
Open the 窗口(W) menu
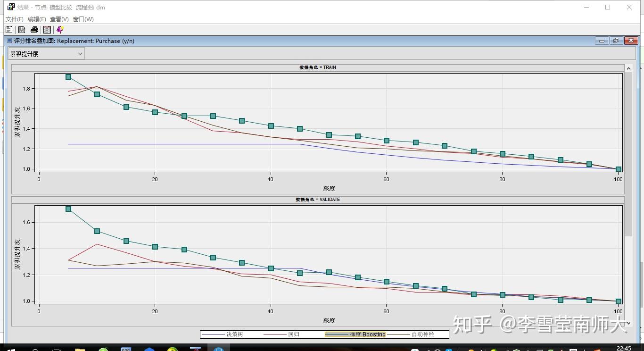tap(83, 19)
